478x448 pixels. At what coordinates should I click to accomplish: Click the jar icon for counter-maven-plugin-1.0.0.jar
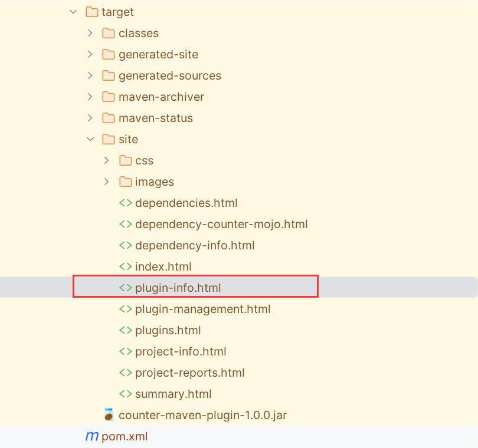pyautogui.click(x=109, y=415)
